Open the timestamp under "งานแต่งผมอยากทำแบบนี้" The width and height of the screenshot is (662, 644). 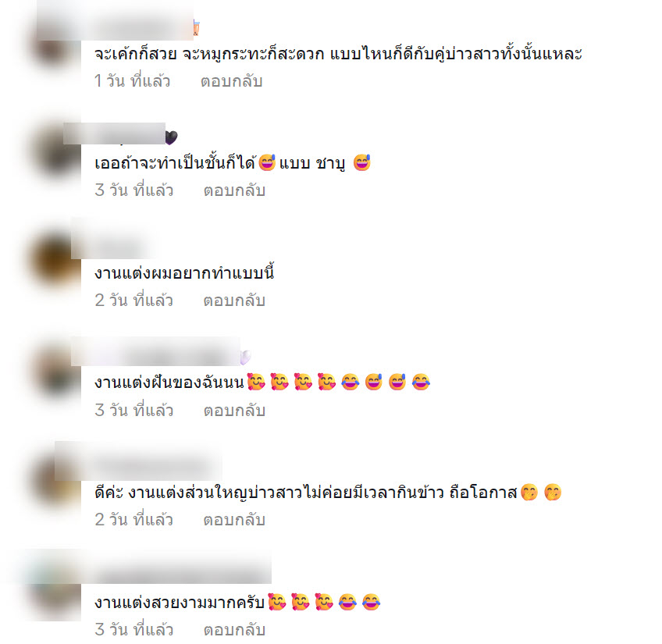pyautogui.click(x=133, y=301)
